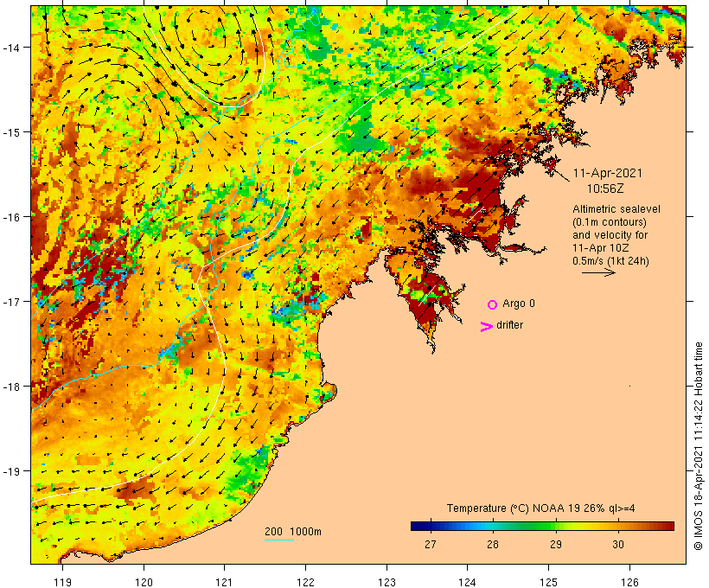Click the longitude axis label 123

386,582
